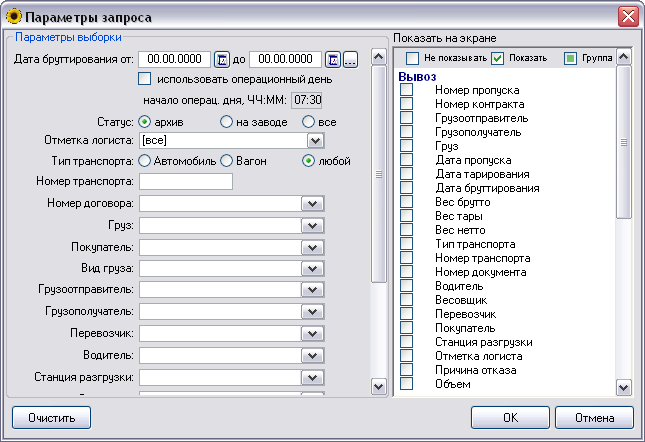Image resolution: width=645 pixels, height=442 pixels.
Task: Expand the 'Отметка логиста' dropdown
Action: coord(314,141)
